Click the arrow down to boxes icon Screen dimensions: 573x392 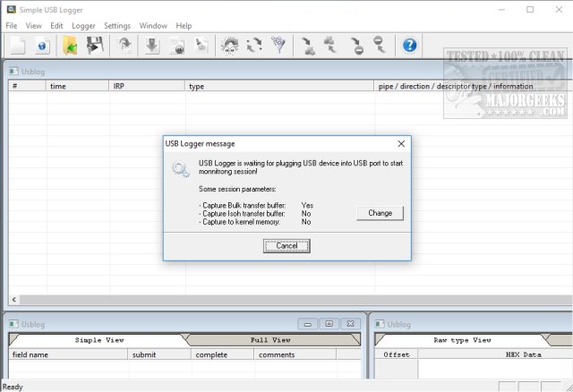point(308,46)
